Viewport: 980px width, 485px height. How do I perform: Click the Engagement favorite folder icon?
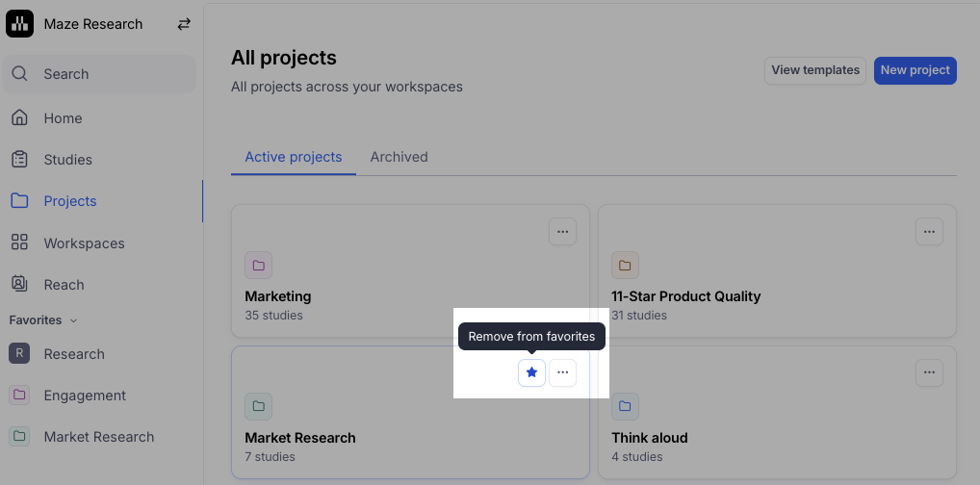(19, 395)
